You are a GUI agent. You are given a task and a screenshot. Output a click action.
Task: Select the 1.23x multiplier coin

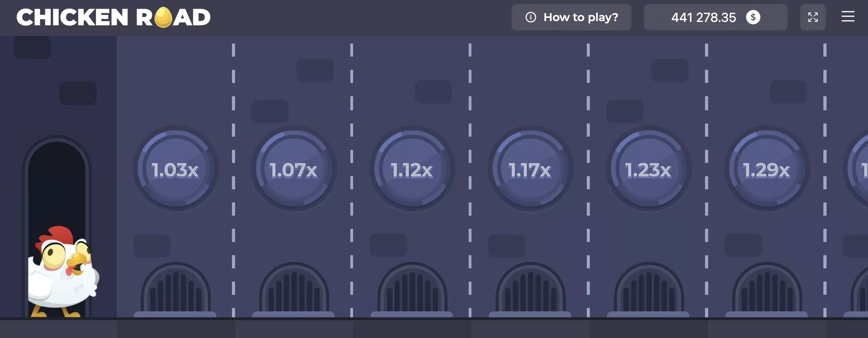point(648,169)
